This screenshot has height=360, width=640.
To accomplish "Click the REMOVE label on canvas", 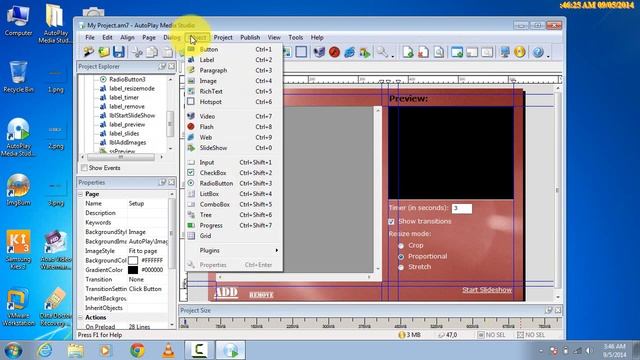I will pyautogui.click(x=261, y=295).
